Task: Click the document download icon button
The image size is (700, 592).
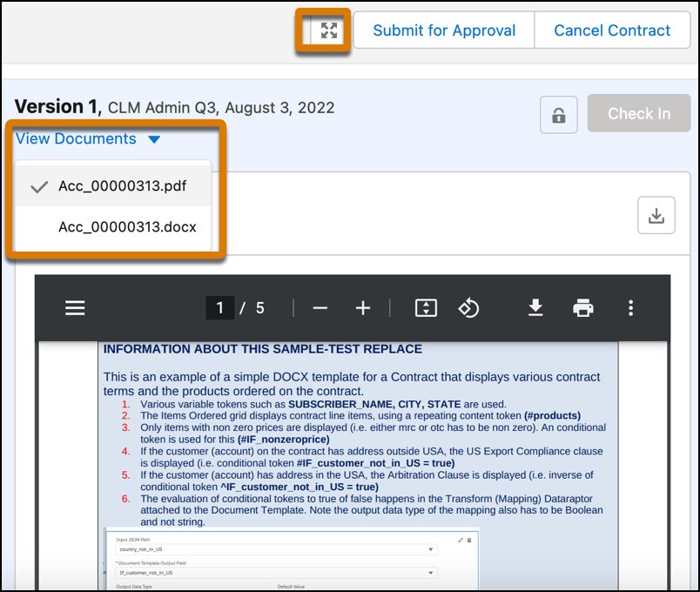Action: tap(656, 215)
